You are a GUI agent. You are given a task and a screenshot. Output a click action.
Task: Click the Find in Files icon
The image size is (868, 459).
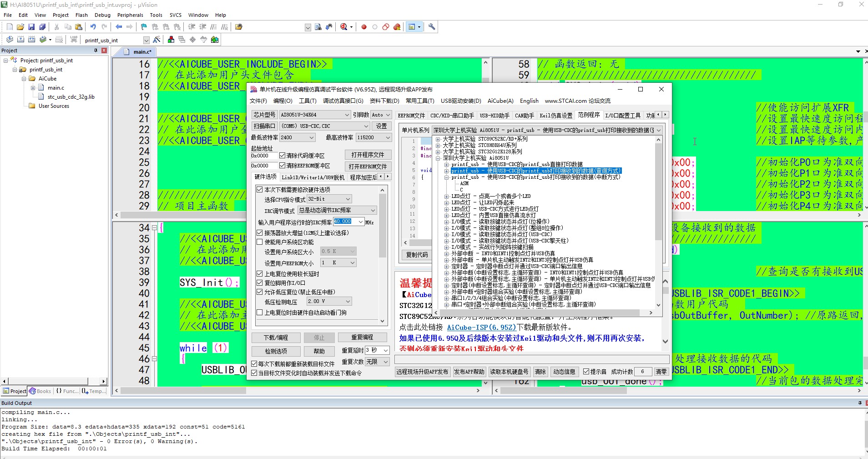coord(239,27)
